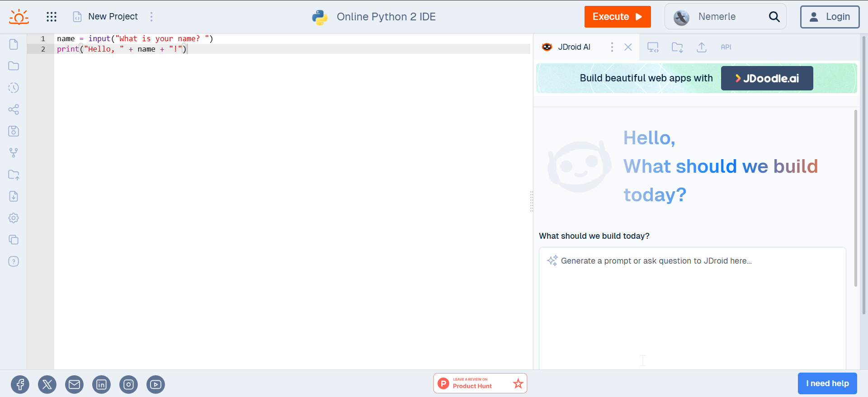Click the "What is your name? " string
The image size is (868, 397).
[162, 39]
